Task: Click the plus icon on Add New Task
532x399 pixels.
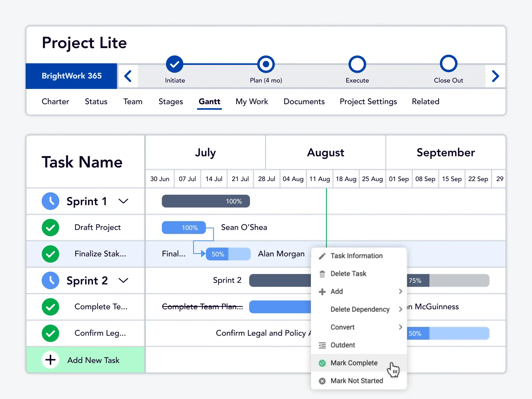Action: [x=50, y=360]
